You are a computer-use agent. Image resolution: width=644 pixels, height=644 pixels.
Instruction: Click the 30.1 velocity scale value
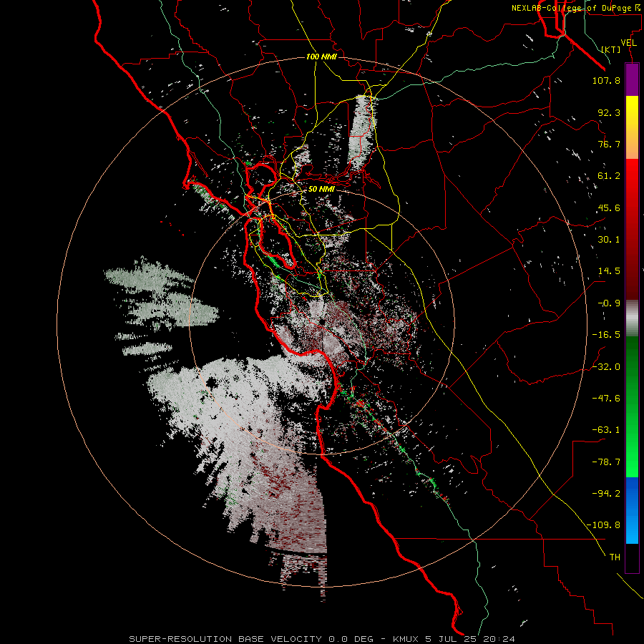coord(609,240)
